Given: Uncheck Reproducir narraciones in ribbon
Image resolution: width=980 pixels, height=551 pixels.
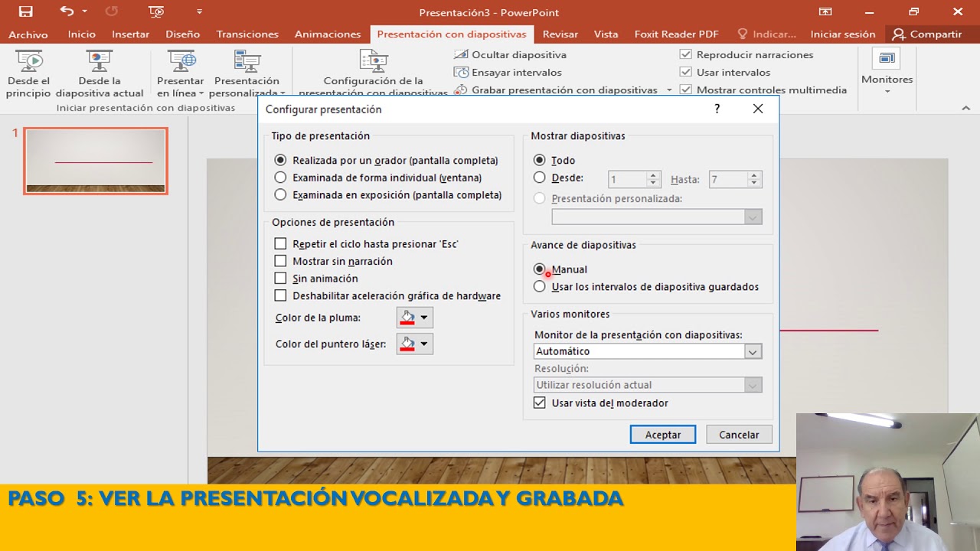Looking at the screenshot, I should (x=686, y=54).
